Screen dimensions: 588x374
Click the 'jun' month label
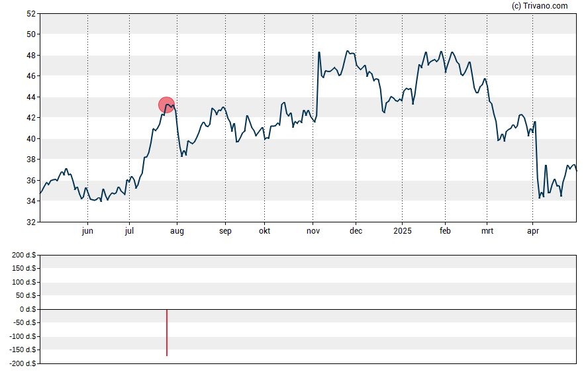click(x=87, y=231)
